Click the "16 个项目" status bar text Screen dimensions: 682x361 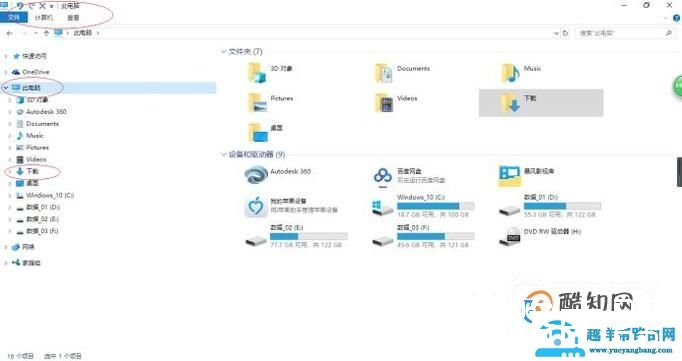click(20, 356)
